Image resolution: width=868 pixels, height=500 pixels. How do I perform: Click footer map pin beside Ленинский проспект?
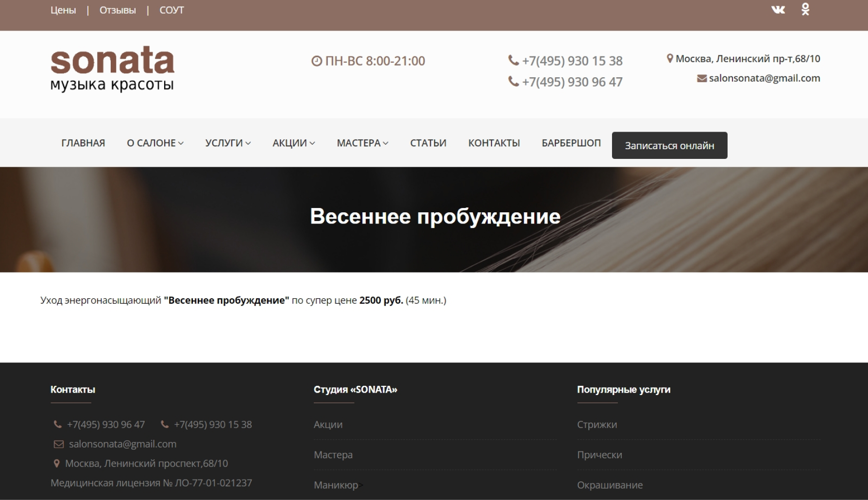tap(56, 464)
